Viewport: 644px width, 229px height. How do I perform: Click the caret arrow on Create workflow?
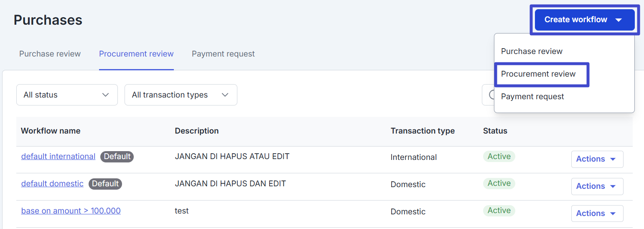(x=619, y=20)
